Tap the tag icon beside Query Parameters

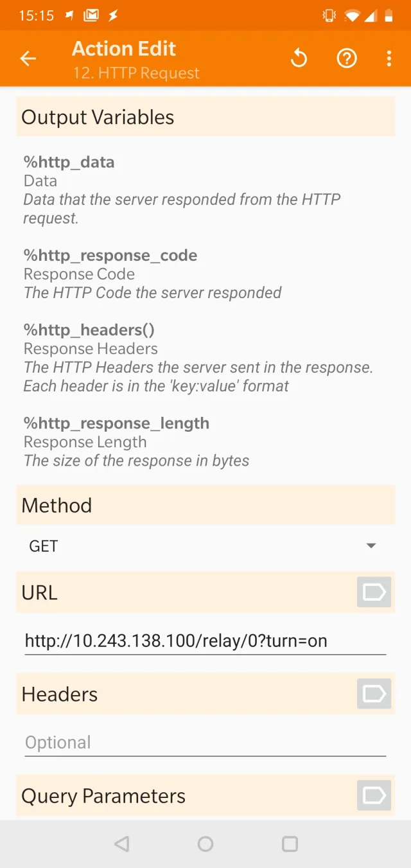(374, 795)
